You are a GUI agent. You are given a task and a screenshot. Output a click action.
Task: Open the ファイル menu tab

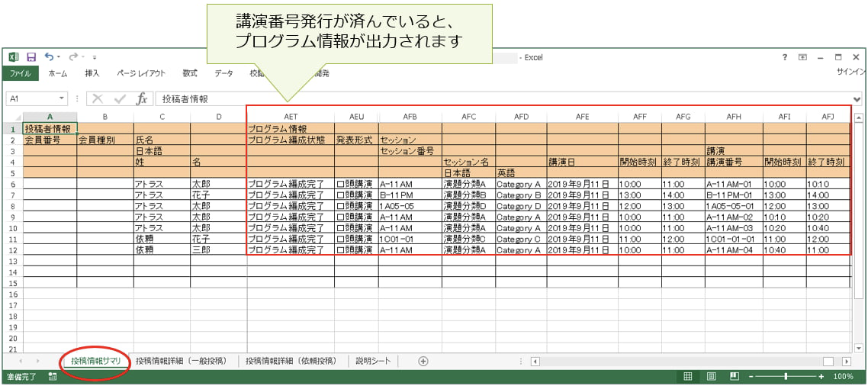tap(20, 73)
